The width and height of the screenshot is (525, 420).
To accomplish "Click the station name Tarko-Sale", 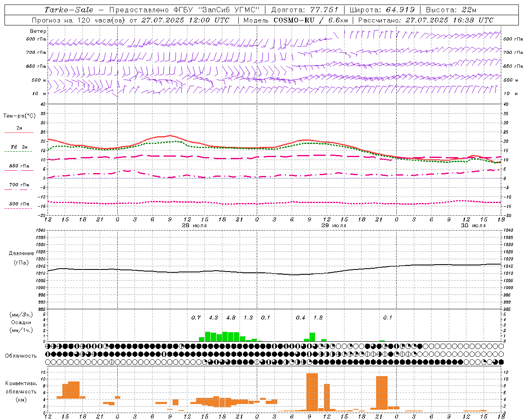I will click(x=69, y=10).
